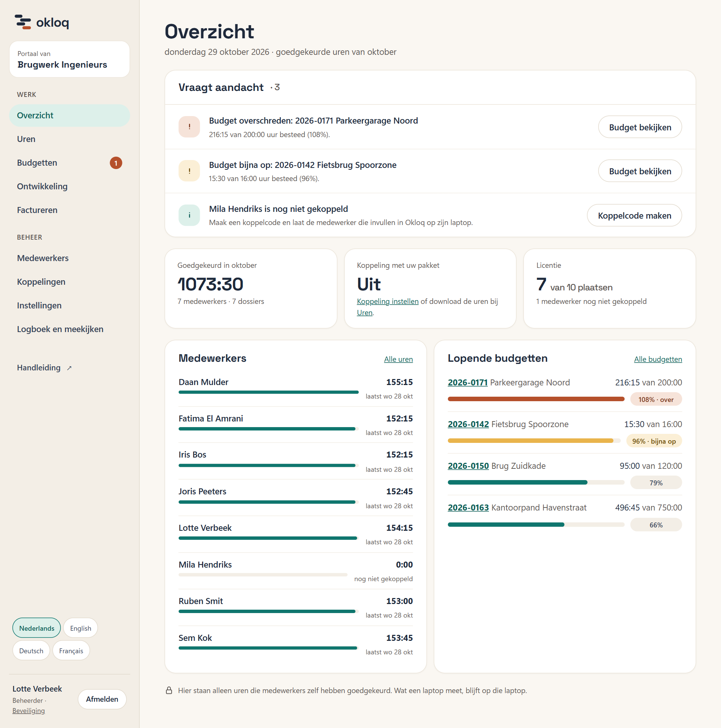Open the Alle budgetten link
Viewport: 721px width, 728px height.
point(658,359)
